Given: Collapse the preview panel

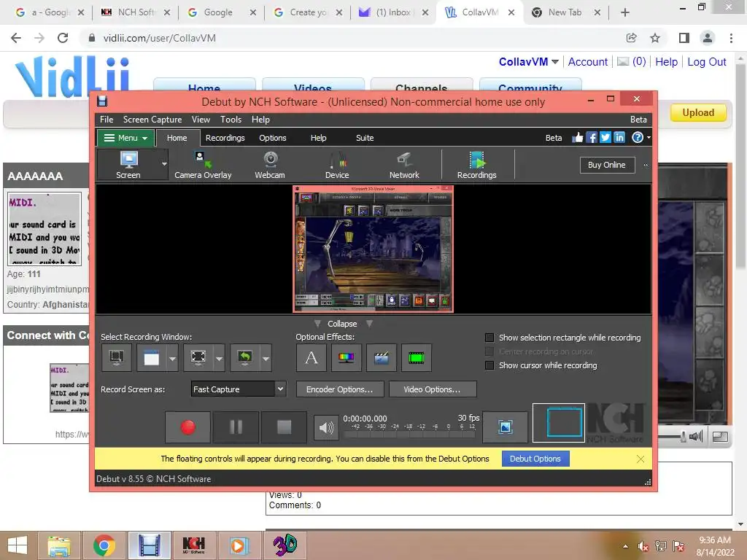Looking at the screenshot, I should coord(342,324).
